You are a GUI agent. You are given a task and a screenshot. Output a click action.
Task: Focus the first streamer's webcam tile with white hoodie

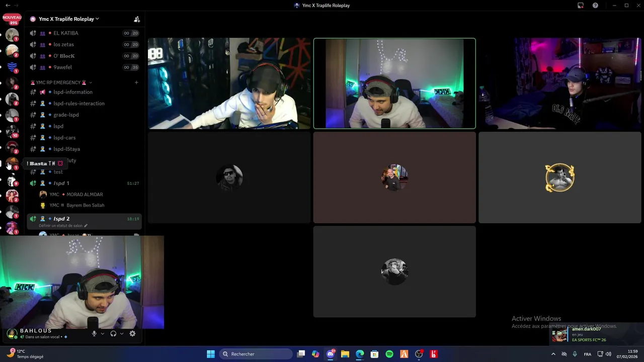tap(229, 83)
